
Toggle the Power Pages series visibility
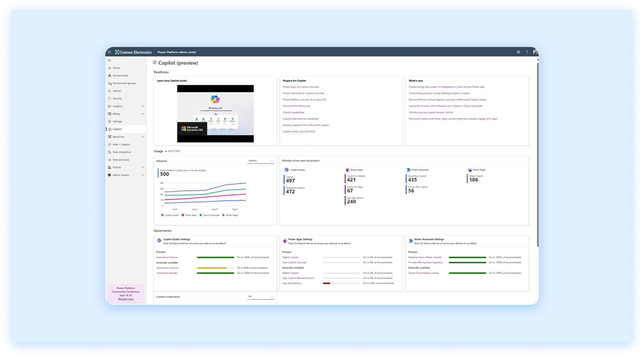pos(230,215)
